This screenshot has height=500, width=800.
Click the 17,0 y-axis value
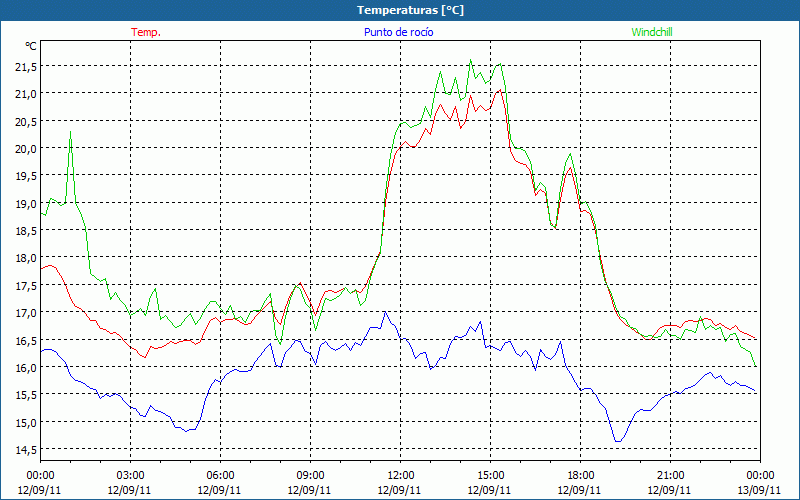[x=26, y=313]
